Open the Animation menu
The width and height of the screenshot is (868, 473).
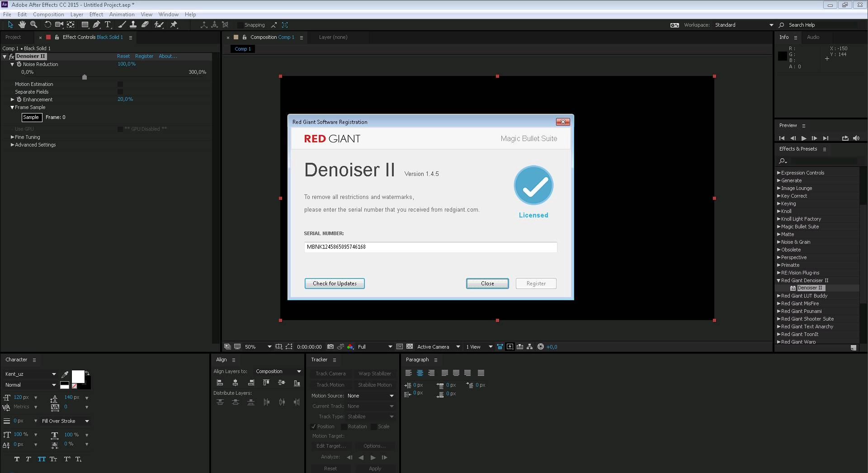(x=122, y=14)
